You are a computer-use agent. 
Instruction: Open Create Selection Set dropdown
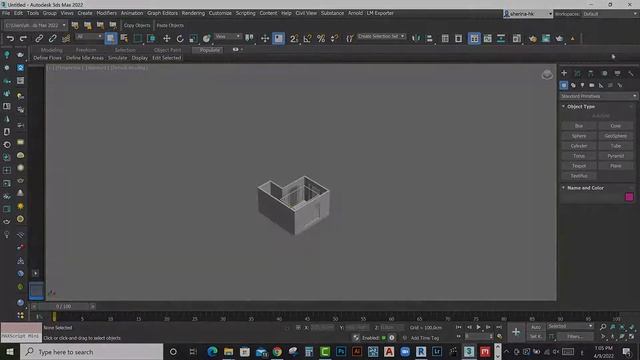(381, 36)
